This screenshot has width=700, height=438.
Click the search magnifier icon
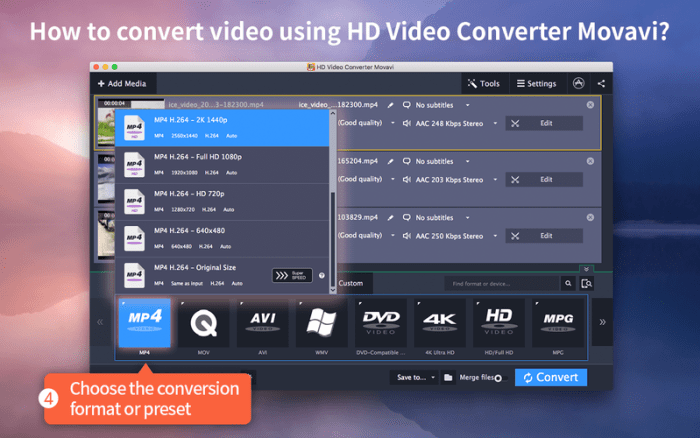coord(568,284)
